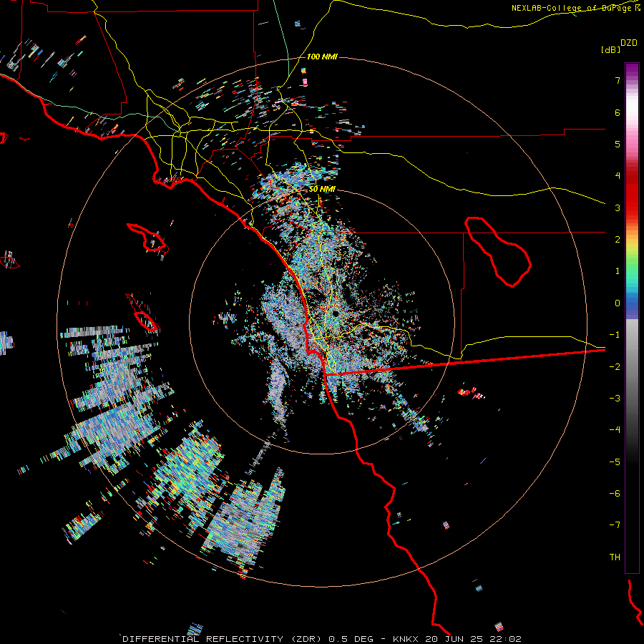Click the -4 dB colorbar label
Viewport: 644px width, 644px height.
615,430
